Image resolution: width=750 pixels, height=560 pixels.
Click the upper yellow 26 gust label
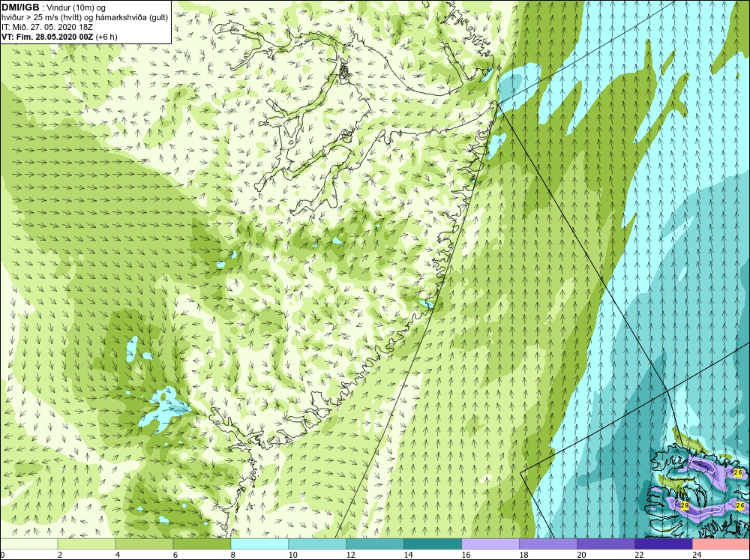pos(738,472)
